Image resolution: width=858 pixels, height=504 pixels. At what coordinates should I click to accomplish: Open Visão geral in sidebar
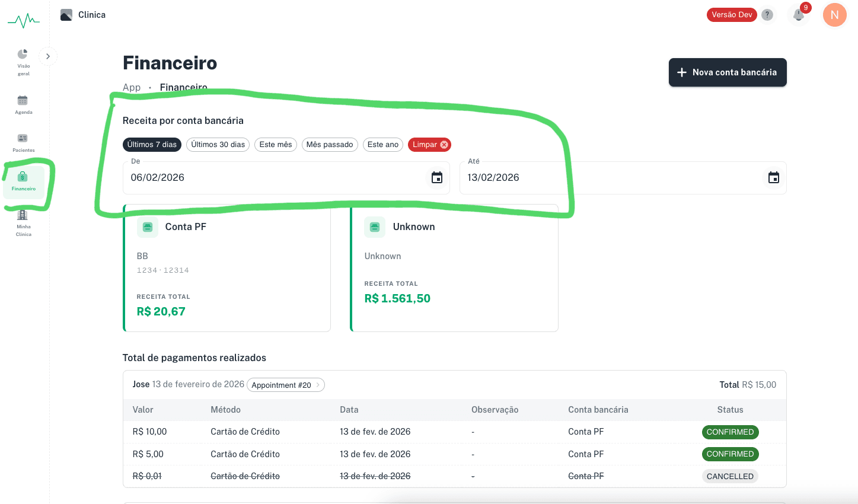coord(23,62)
